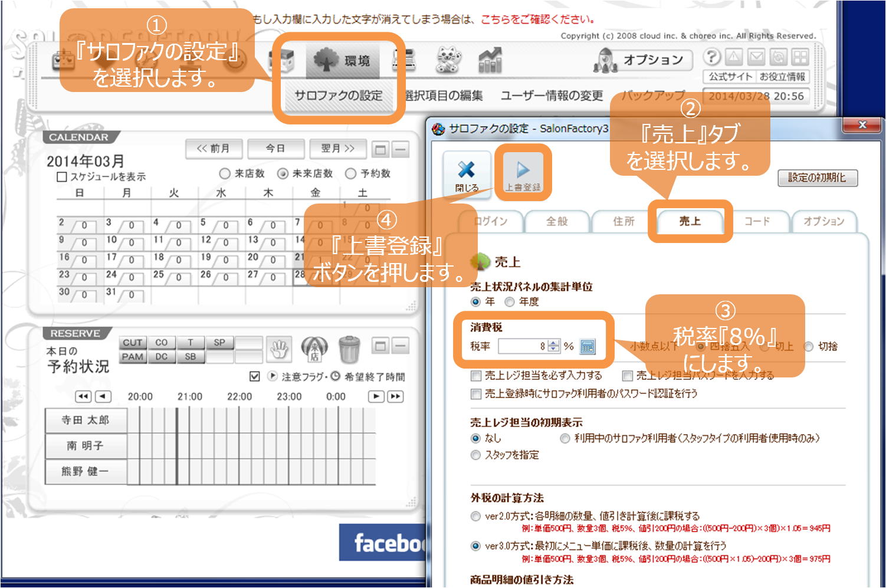Choose ver2.0方式 tax calculation
The image size is (886, 588).
[475, 516]
